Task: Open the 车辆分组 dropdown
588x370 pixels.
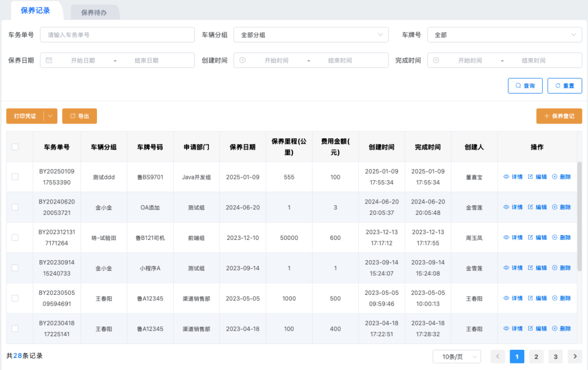Action: [x=311, y=35]
